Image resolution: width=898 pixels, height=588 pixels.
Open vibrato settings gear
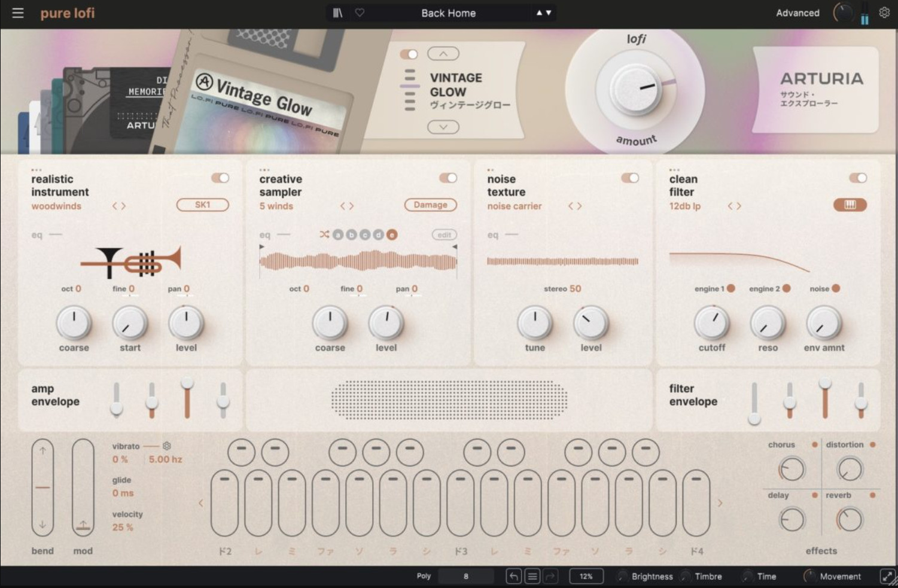click(x=167, y=446)
